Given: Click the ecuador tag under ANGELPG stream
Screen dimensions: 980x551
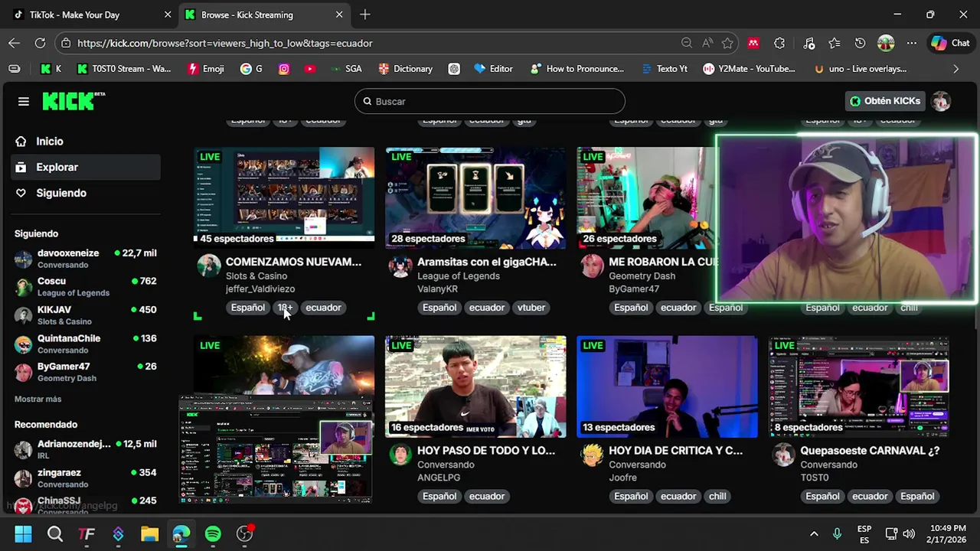Looking at the screenshot, I should click(x=487, y=496).
